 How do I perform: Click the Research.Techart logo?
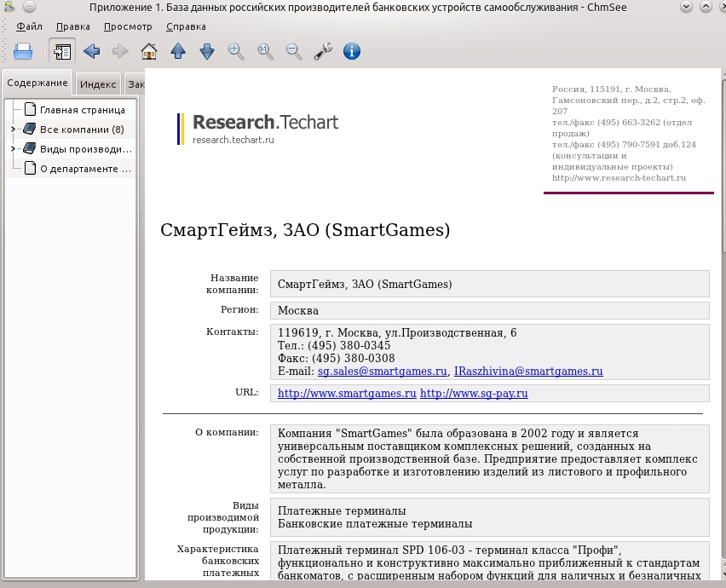(258, 129)
